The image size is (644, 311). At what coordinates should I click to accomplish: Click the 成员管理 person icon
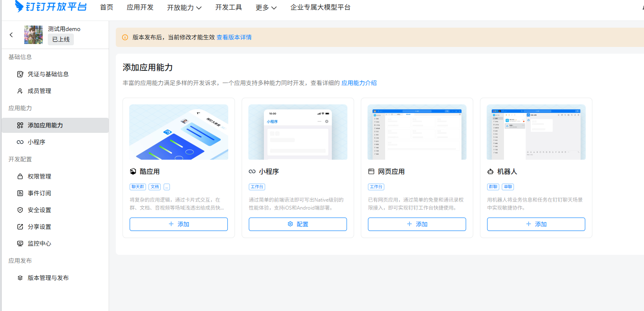pos(20,91)
